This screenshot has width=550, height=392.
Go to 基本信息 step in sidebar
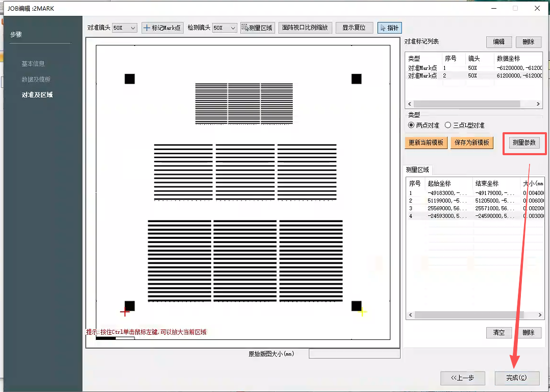coord(33,64)
